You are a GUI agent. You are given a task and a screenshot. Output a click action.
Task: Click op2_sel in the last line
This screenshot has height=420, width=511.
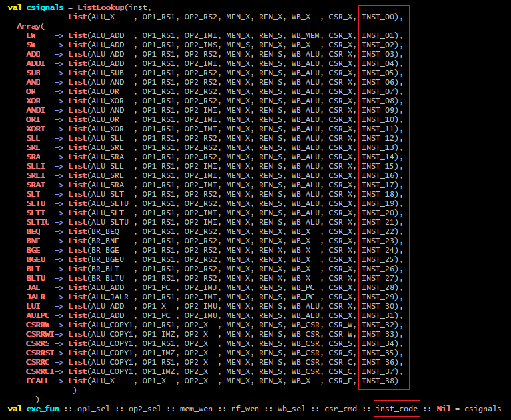click(145, 409)
